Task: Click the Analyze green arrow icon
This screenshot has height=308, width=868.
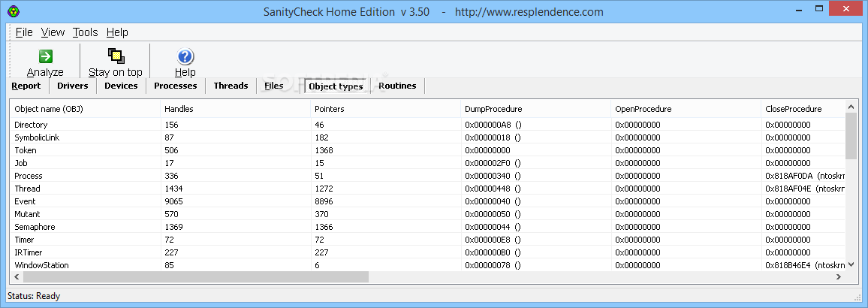Action: [x=45, y=56]
